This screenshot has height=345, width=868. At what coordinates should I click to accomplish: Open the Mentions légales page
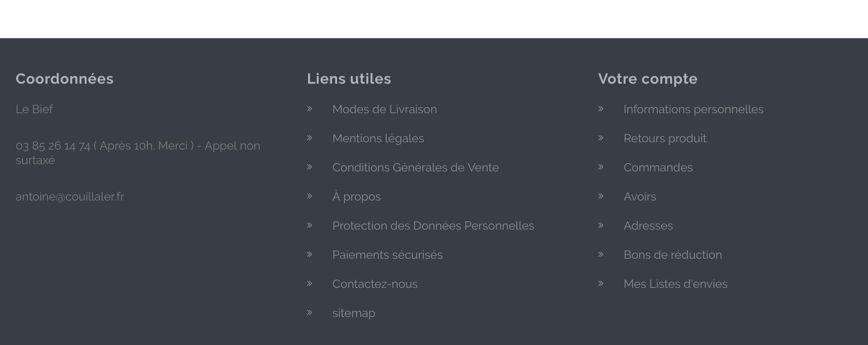pos(378,138)
